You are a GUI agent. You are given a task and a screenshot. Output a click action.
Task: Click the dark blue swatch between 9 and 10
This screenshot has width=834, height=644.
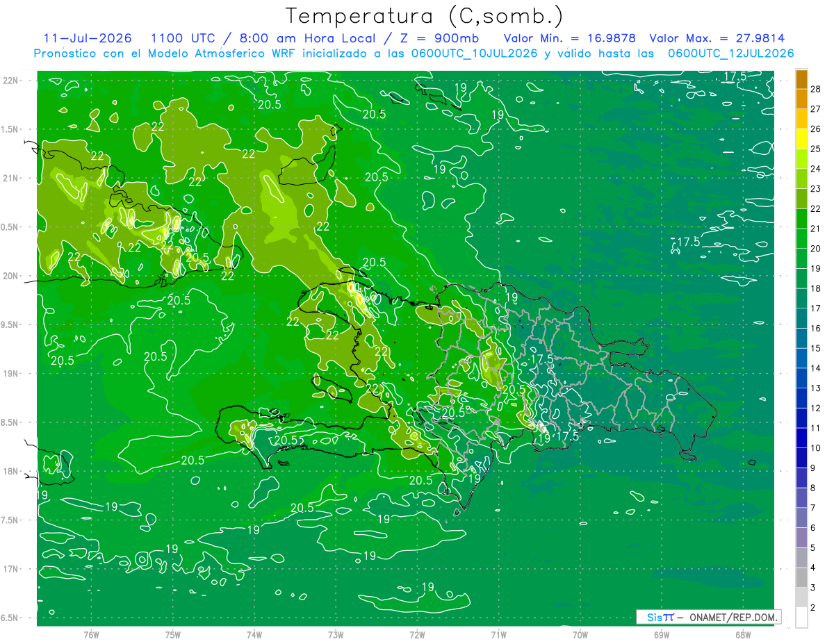point(801,458)
